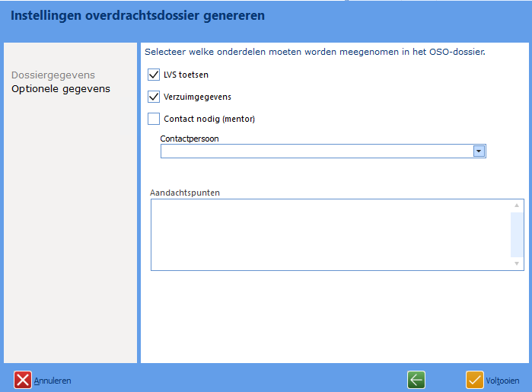Viewport: 532px width, 392px height.
Task: Go to the Dossiergegevens step
Action: click(53, 75)
